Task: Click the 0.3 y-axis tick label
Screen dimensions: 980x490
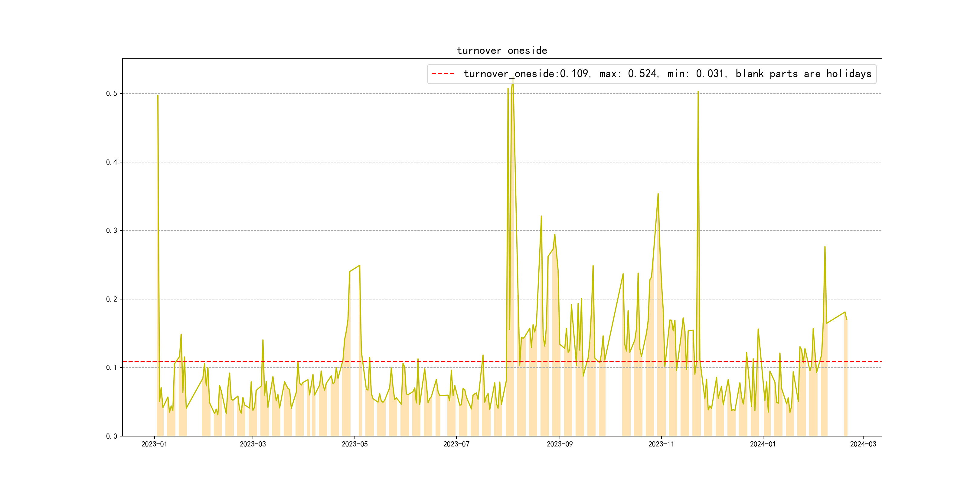Action: [x=112, y=230]
